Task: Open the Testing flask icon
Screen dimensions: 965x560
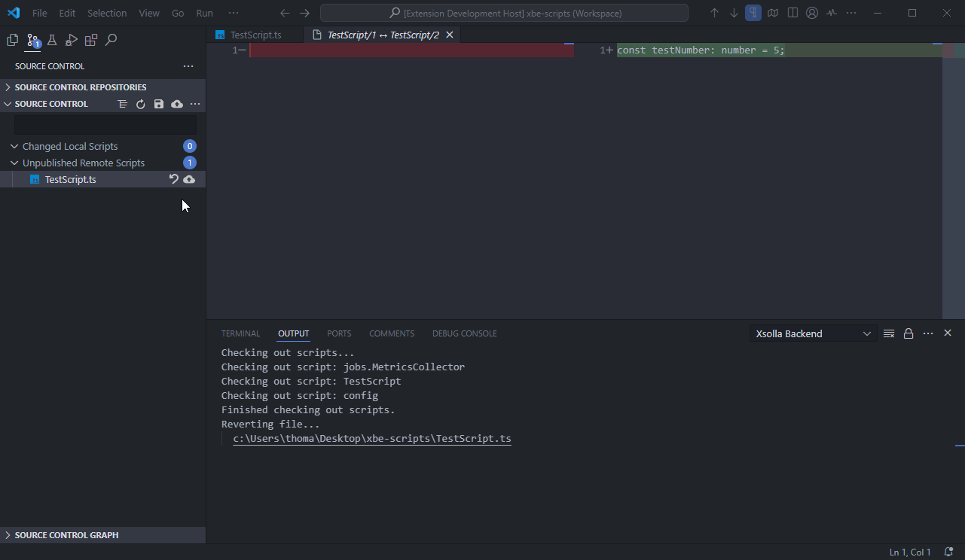Action: coord(52,40)
